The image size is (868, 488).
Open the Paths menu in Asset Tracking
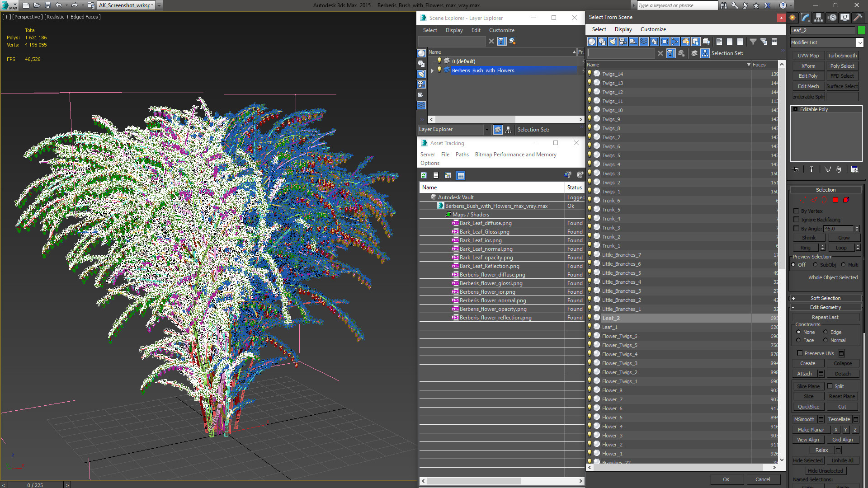pos(462,155)
